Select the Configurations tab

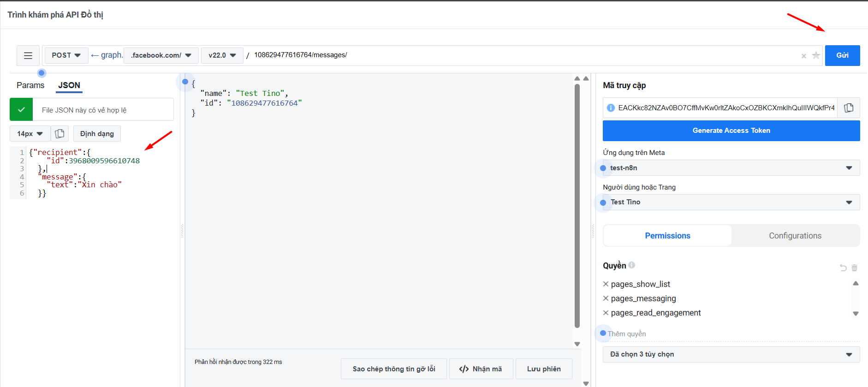[795, 236]
